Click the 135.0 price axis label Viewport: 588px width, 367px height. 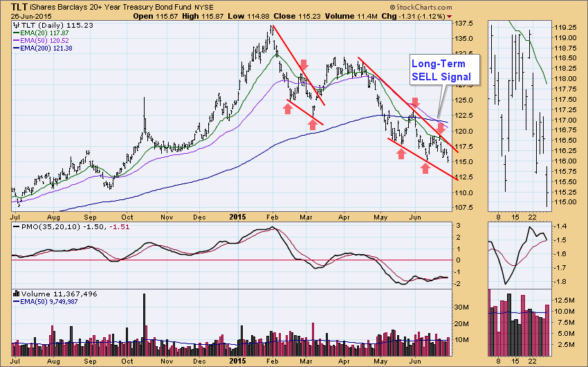[464, 38]
